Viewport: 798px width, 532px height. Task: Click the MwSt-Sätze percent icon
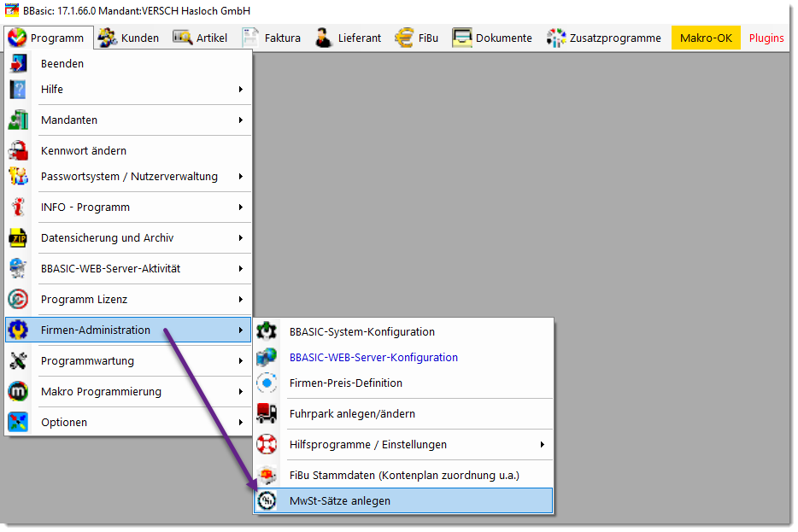(267, 501)
